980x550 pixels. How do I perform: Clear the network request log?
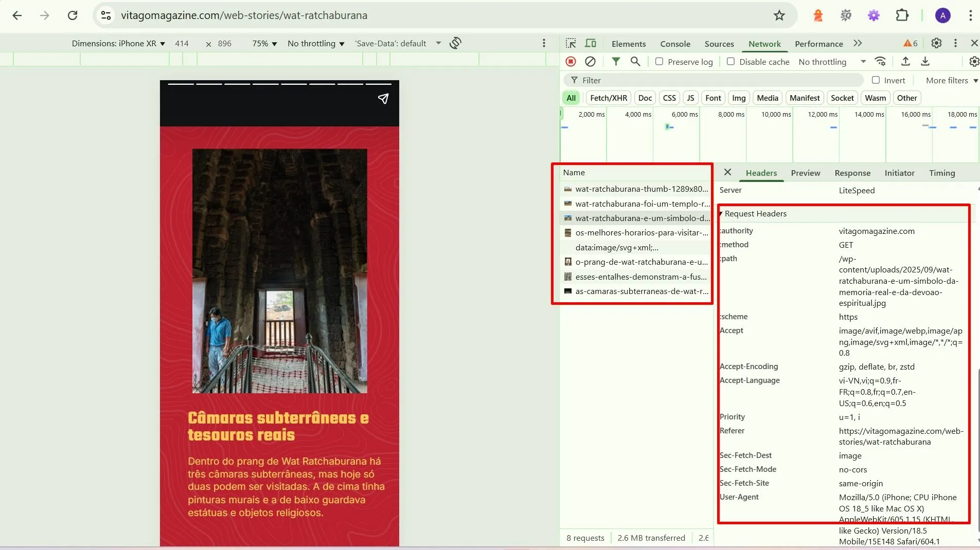point(590,62)
